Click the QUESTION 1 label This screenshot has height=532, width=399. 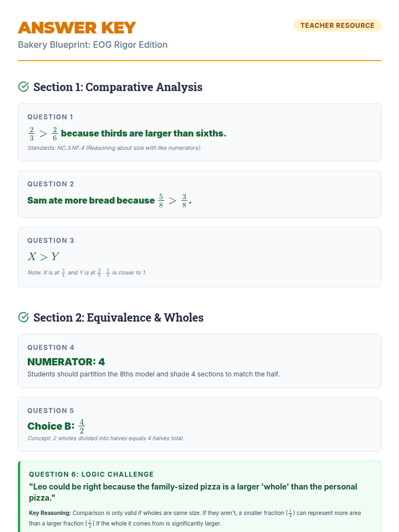[x=50, y=117]
